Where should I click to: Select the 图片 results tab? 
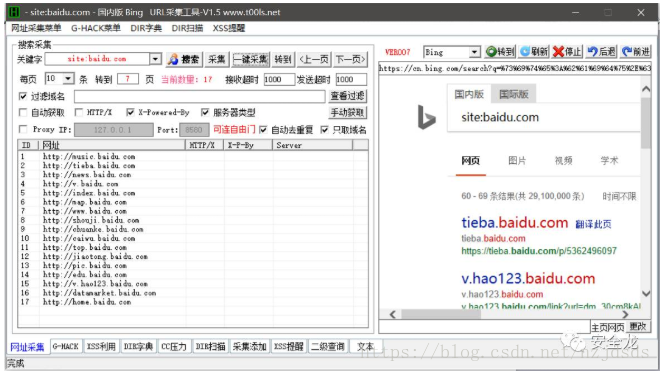coord(517,161)
